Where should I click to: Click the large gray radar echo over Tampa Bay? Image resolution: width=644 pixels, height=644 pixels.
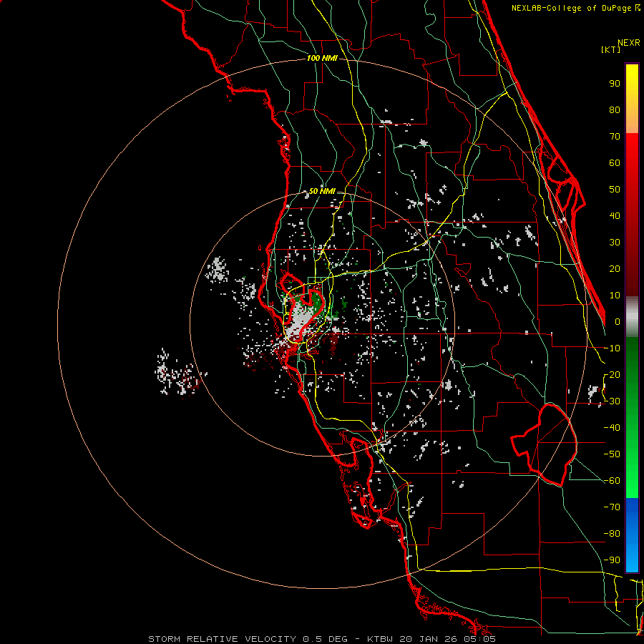click(299, 321)
